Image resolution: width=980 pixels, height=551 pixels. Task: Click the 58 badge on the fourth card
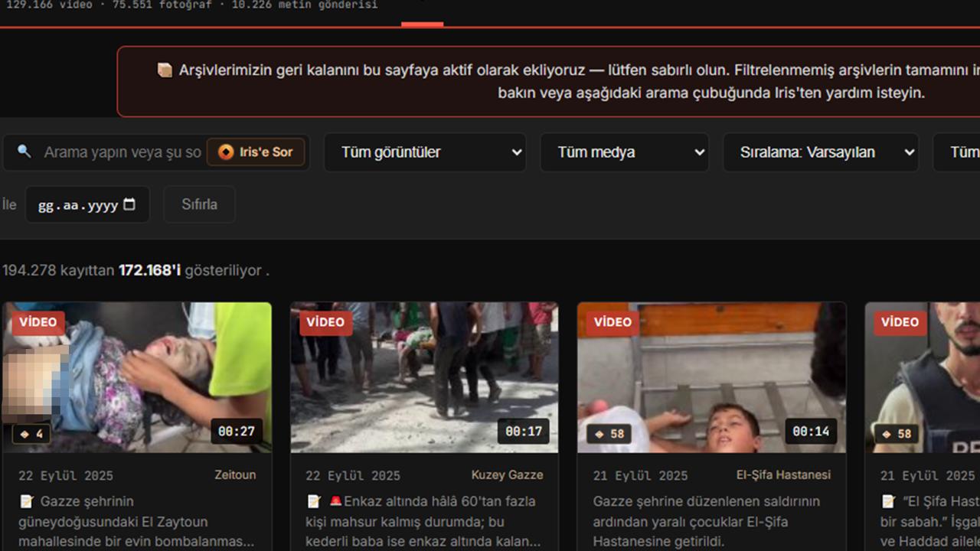pos(898,434)
